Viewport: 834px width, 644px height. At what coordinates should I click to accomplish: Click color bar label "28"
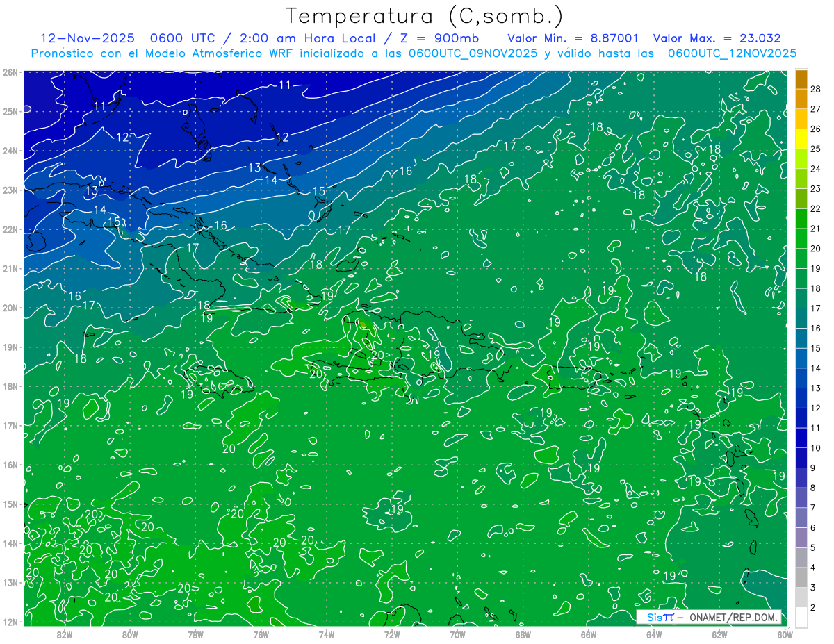815,90
